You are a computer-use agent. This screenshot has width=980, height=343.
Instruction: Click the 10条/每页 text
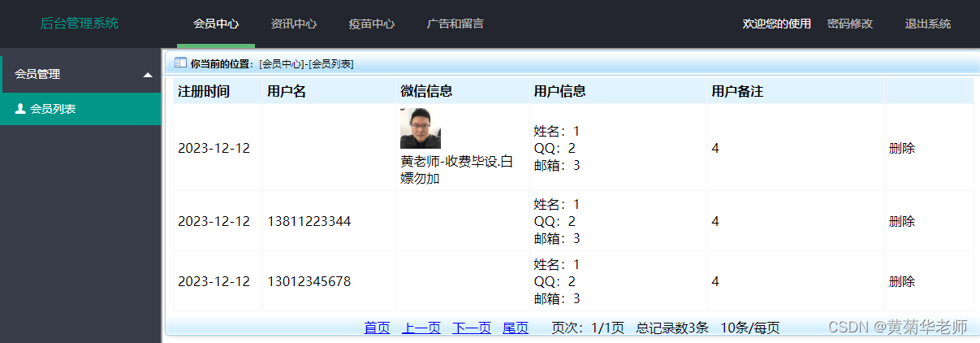click(750, 328)
